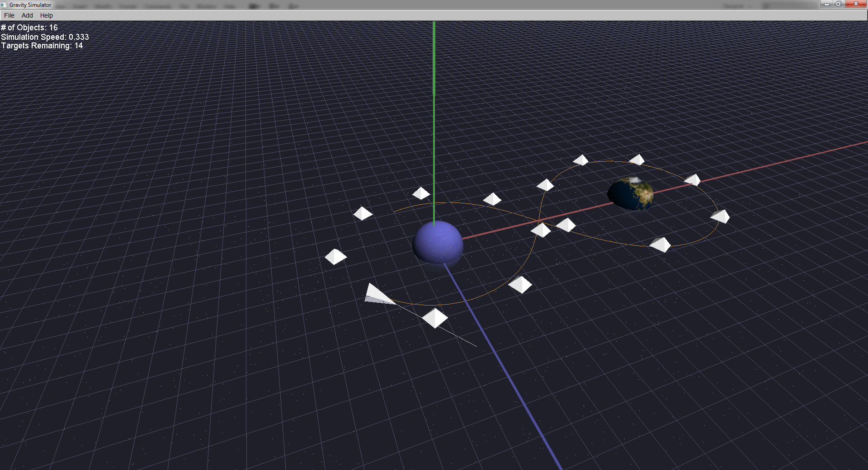This screenshot has width=868, height=470.
Task: Click the white cone-shaped spaceship
Action: (x=377, y=295)
